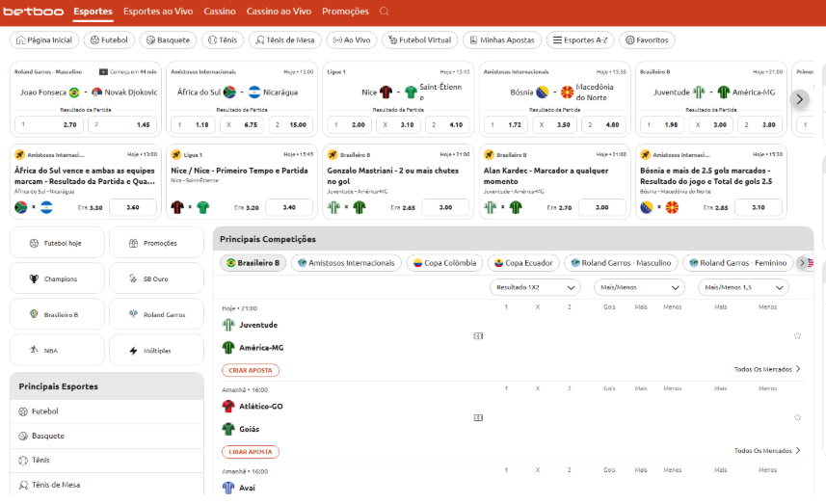
Task: Advance the featured matches carousel arrow
Action: point(800,99)
